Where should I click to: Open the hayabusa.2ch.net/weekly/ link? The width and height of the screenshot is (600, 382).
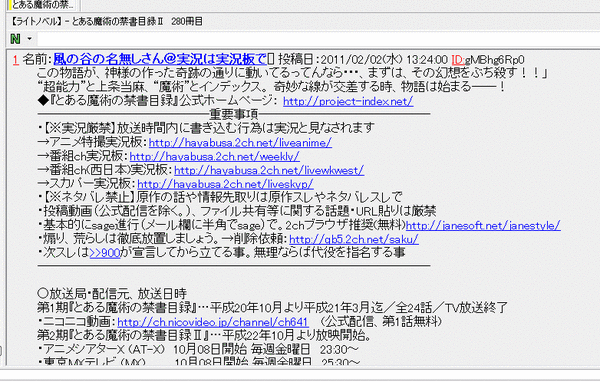point(214,157)
